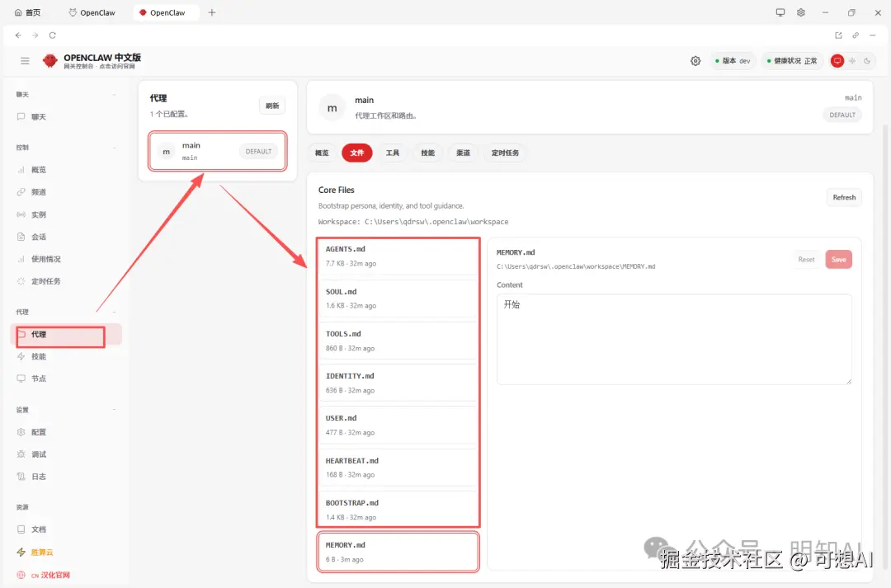Screen dimensions: 891x588
Task: Collapse the 控制 sidebar section
Action: pos(66,147)
